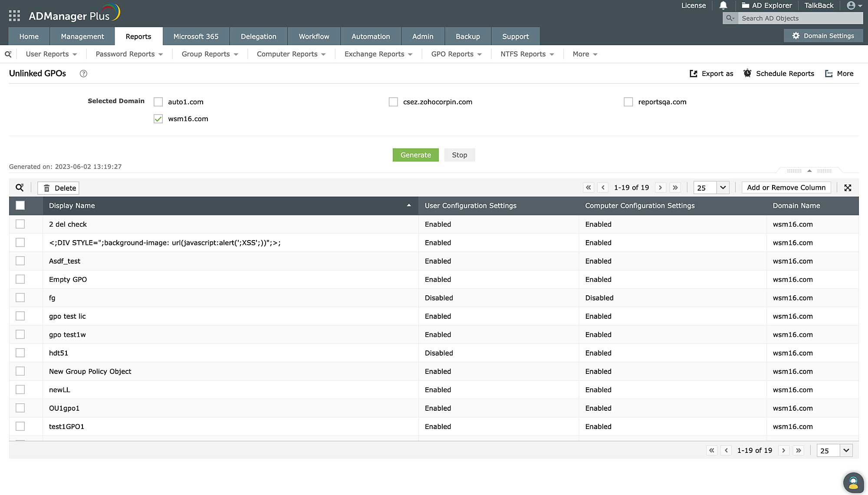Viewport: 868px width, 495px height.
Task: Go to the next page of results
Action: pyautogui.click(x=660, y=188)
